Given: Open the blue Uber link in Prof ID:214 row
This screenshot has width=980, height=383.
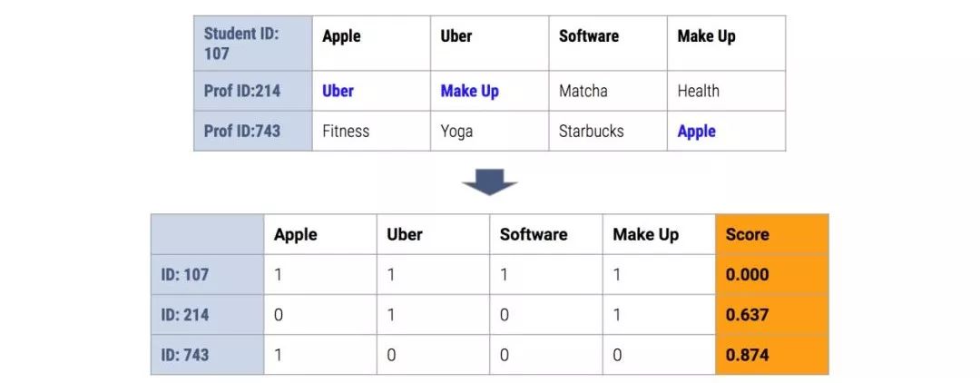Looking at the screenshot, I should (x=338, y=91).
